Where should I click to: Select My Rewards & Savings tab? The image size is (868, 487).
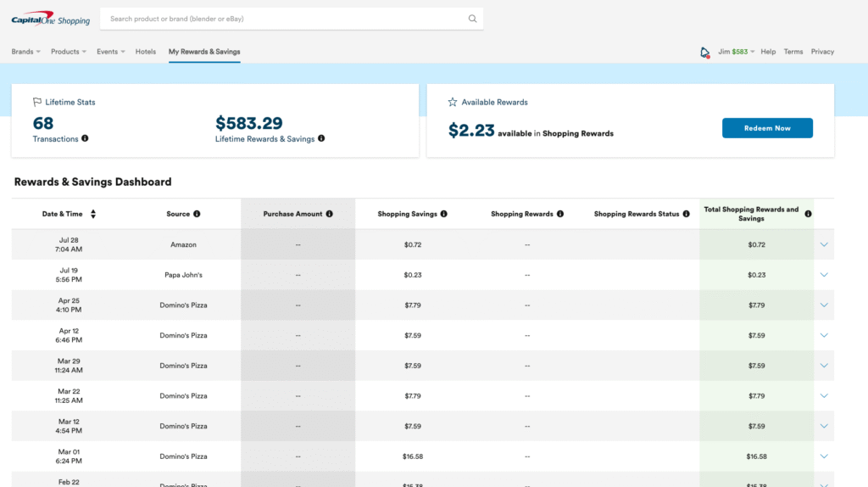pos(204,52)
